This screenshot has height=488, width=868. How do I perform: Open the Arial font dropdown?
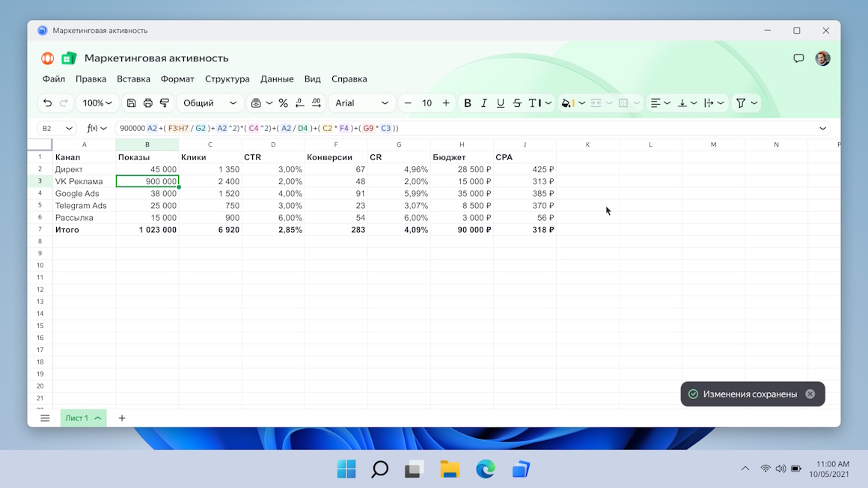[x=361, y=103]
